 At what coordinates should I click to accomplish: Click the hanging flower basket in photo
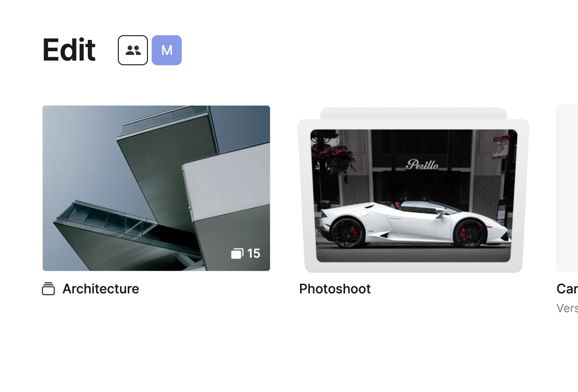pos(334,156)
